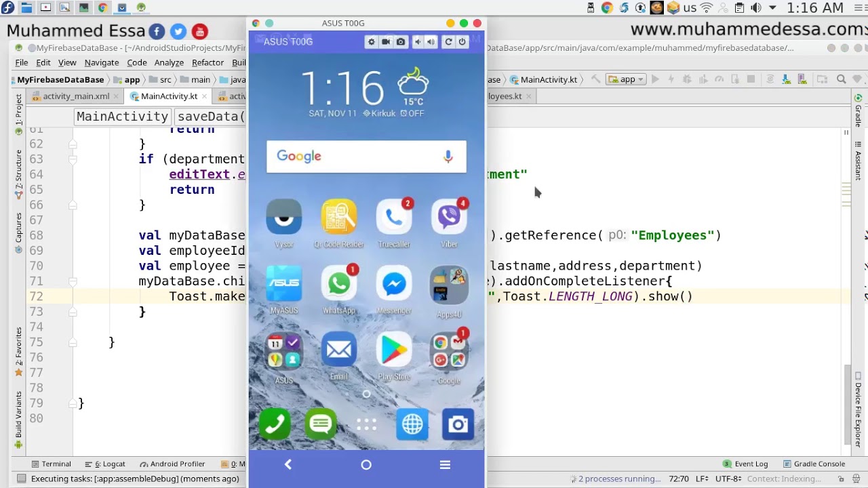Raise the phone volume in Vysor
The height and width of the screenshot is (488, 868).
click(x=431, y=42)
